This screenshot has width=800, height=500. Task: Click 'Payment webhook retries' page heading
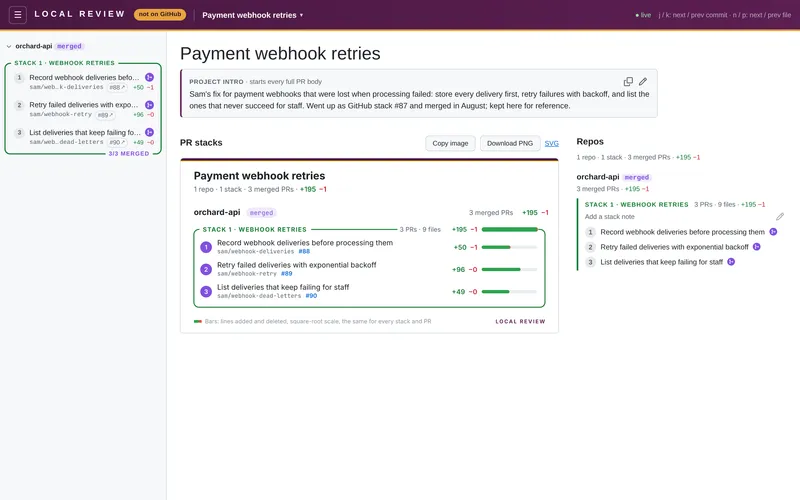coord(280,54)
